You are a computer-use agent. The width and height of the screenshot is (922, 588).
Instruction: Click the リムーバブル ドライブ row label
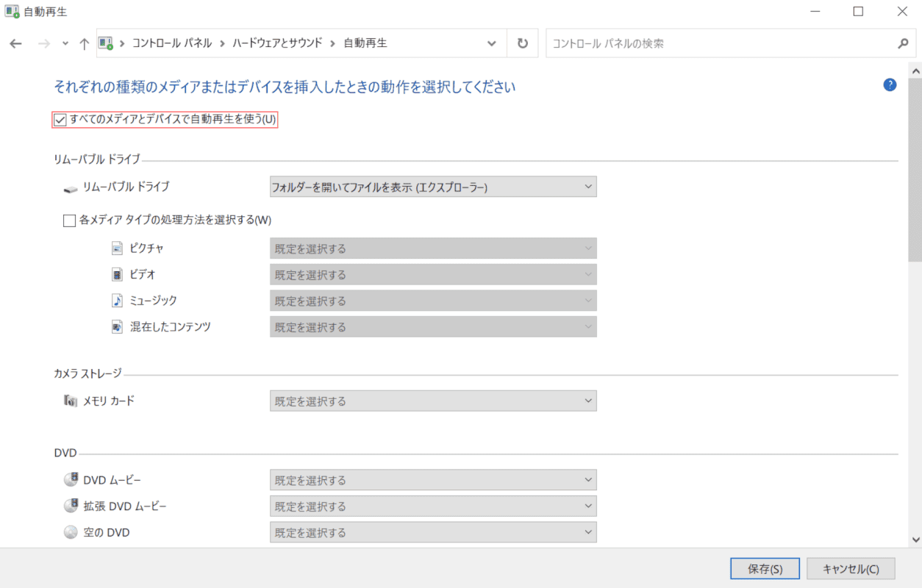tap(126, 187)
